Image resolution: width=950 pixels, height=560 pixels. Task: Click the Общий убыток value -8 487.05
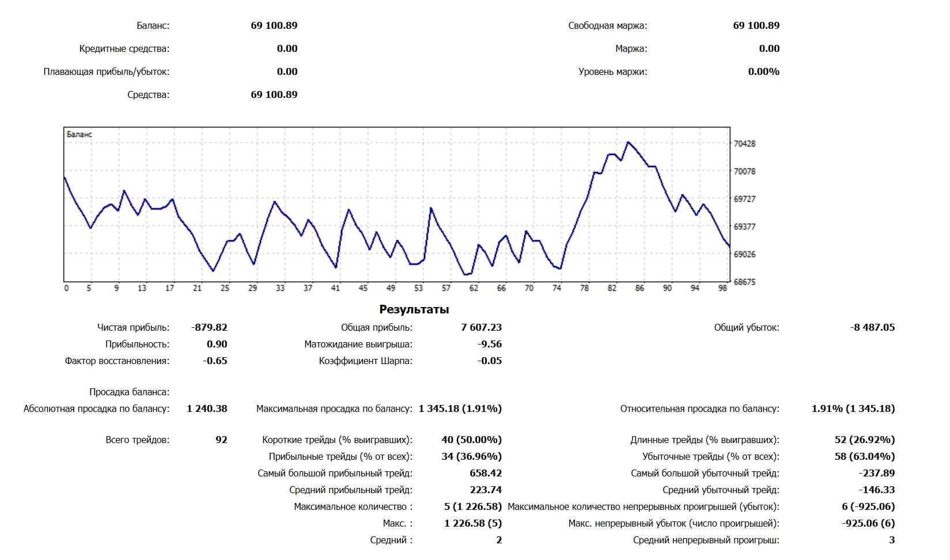[872, 327]
